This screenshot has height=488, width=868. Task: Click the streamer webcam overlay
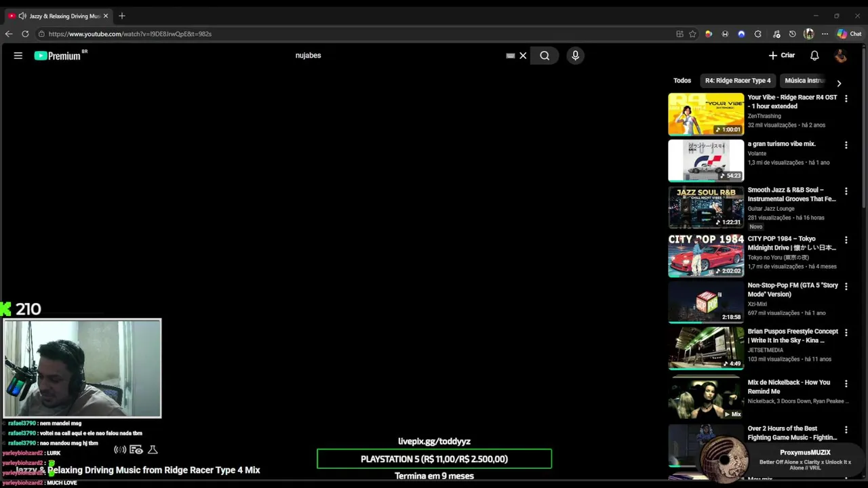(x=82, y=369)
